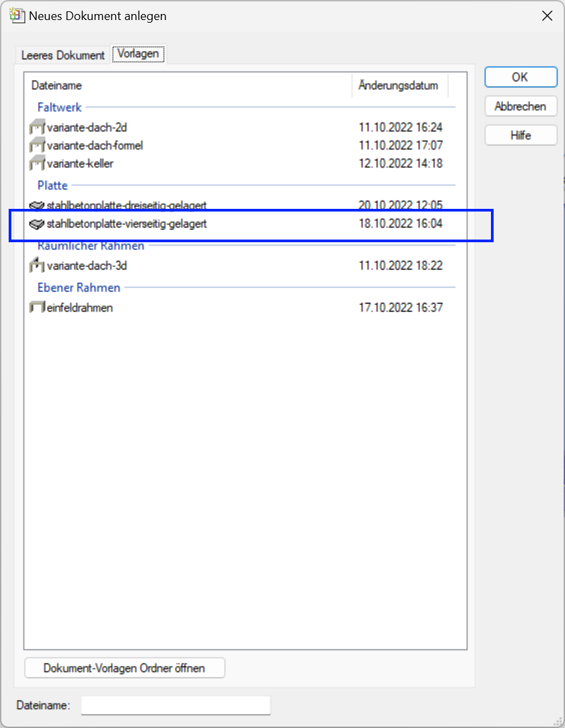This screenshot has width=565, height=728.
Task: Sort by the Änderungsdatum column header
Action: coord(400,85)
